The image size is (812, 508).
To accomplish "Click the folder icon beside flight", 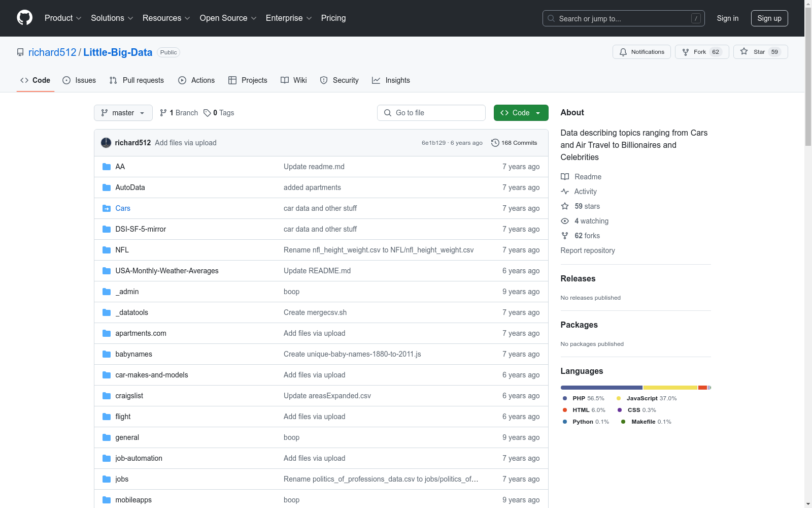I will tap(107, 417).
